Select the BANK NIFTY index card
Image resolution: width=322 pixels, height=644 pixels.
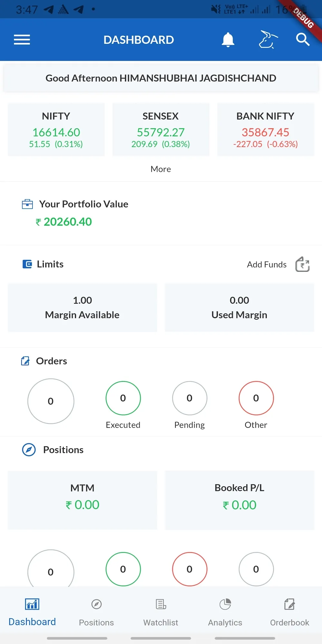tap(265, 129)
